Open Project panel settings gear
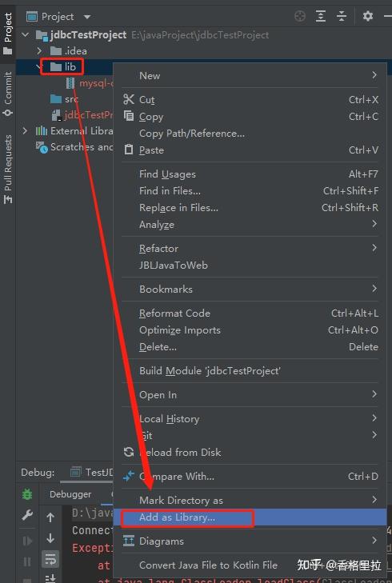The image size is (392, 583). tap(367, 16)
